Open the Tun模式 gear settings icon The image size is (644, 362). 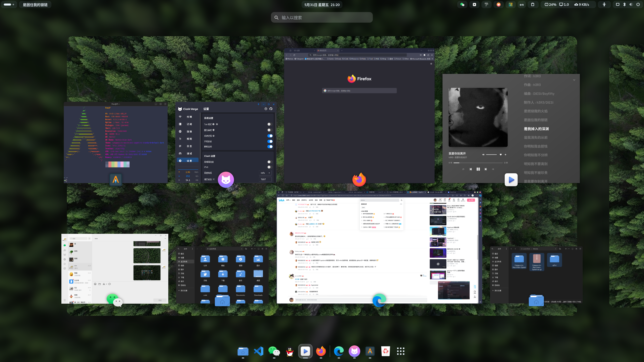tap(217, 124)
